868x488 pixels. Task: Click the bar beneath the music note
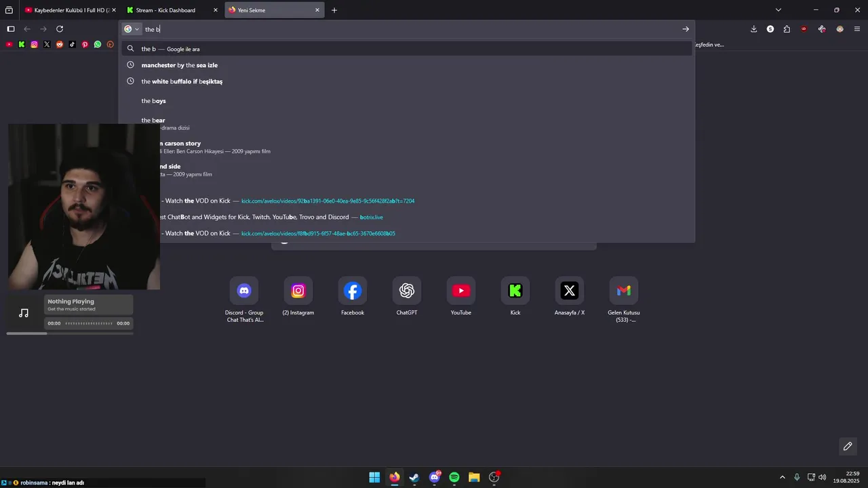(x=70, y=333)
